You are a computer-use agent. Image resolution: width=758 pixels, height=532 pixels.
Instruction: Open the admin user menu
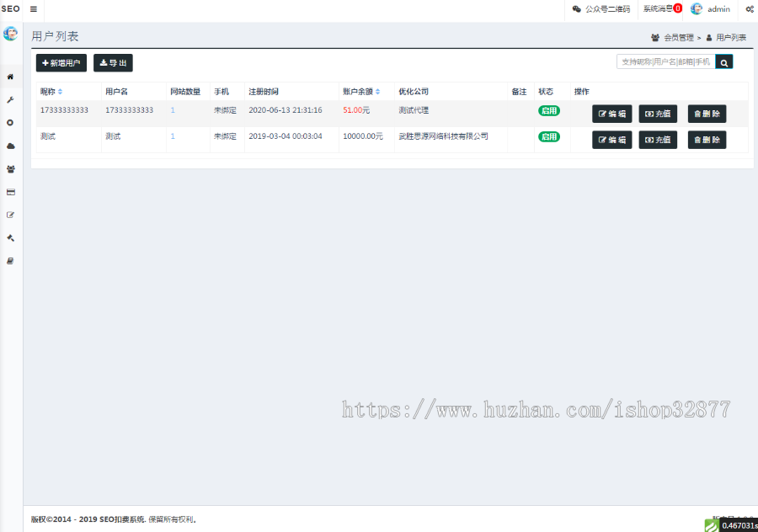pos(710,8)
